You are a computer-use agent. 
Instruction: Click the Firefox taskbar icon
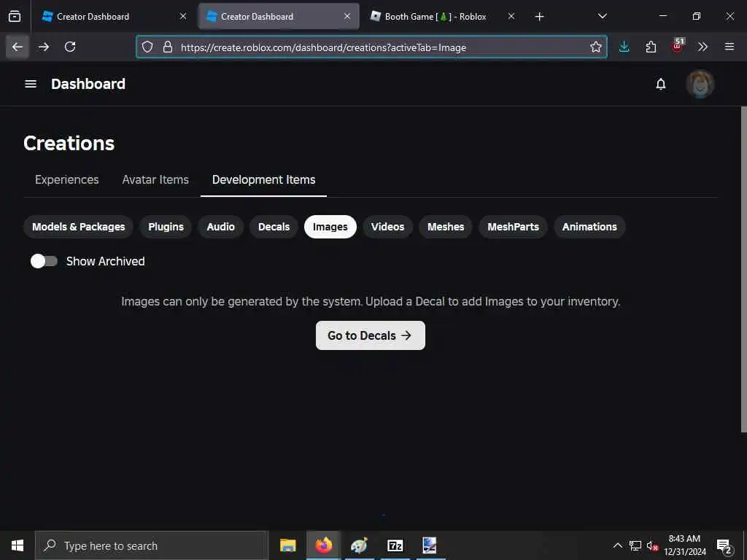click(x=323, y=545)
